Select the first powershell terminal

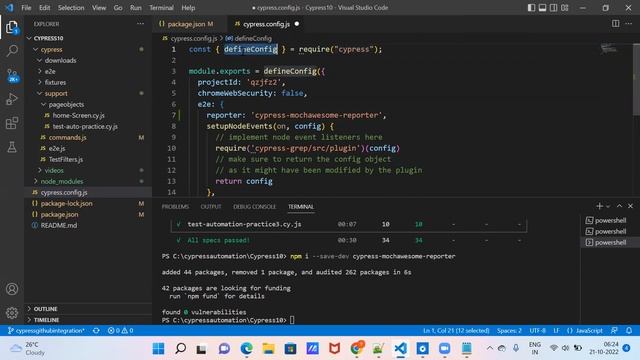[x=606, y=220]
